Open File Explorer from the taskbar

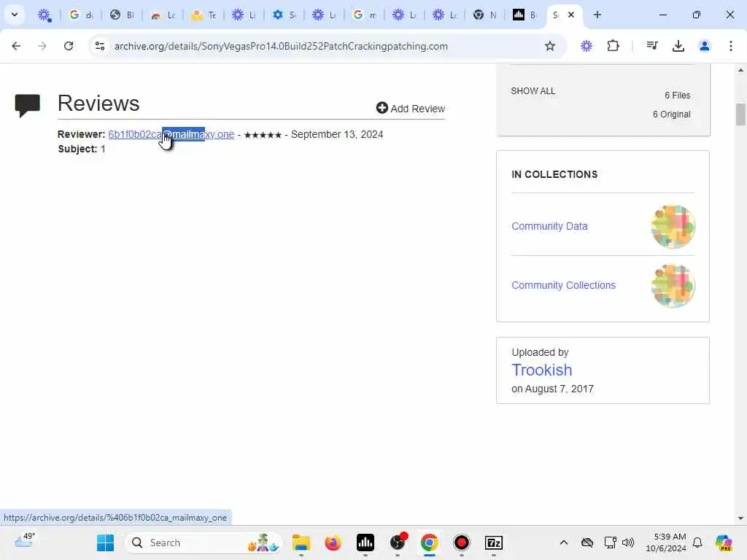click(301, 542)
